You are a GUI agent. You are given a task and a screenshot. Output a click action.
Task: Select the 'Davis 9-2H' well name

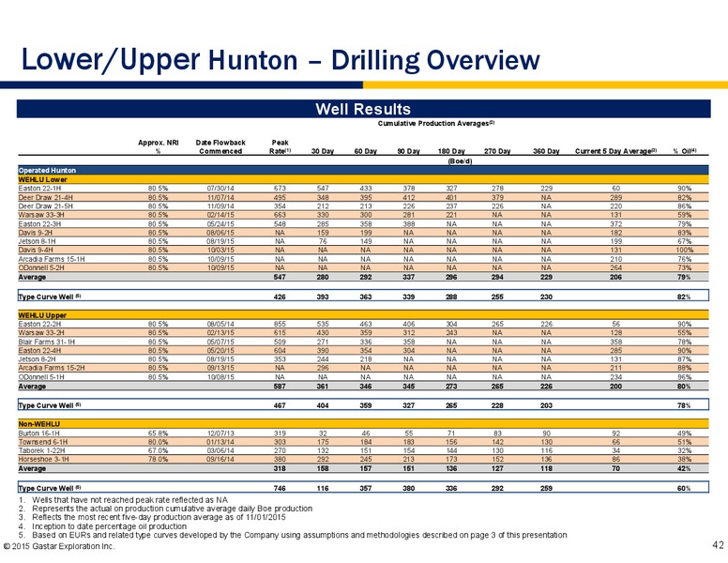[x=36, y=233]
